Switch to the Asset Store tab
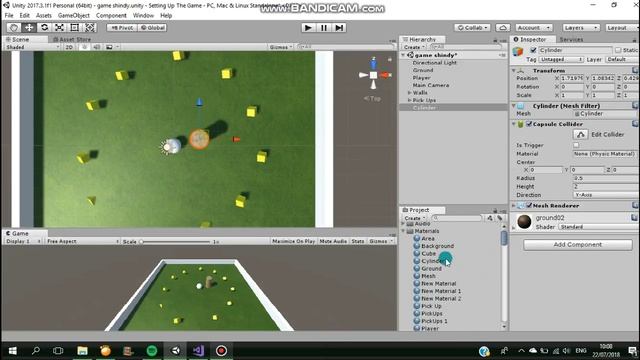The image size is (640, 360). point(72,39)
